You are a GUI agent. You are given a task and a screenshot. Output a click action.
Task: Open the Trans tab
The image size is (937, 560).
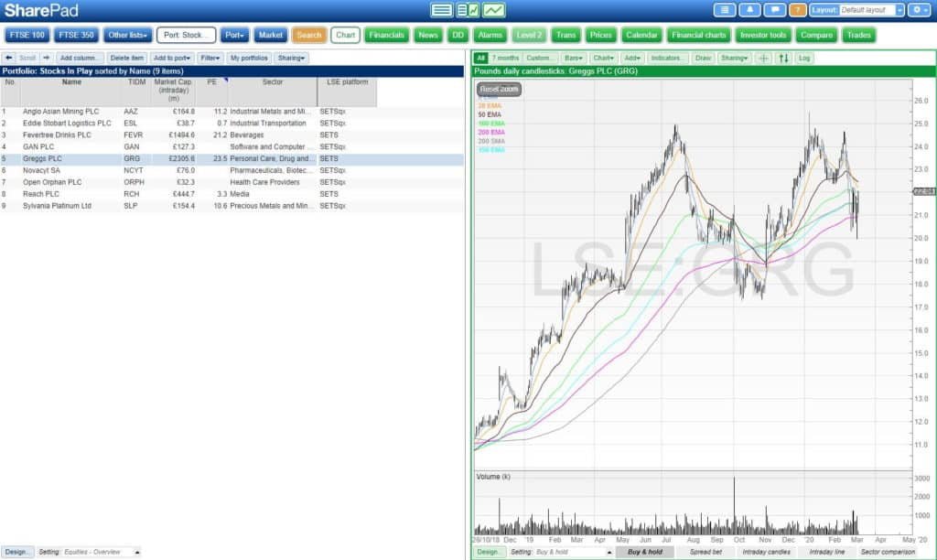coord(565,36)
